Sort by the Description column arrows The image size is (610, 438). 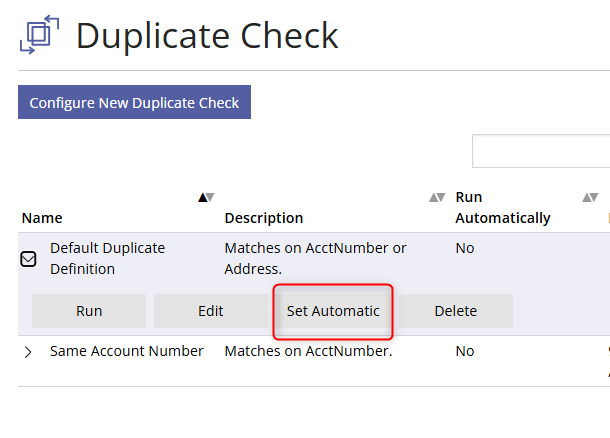[437, 198]
